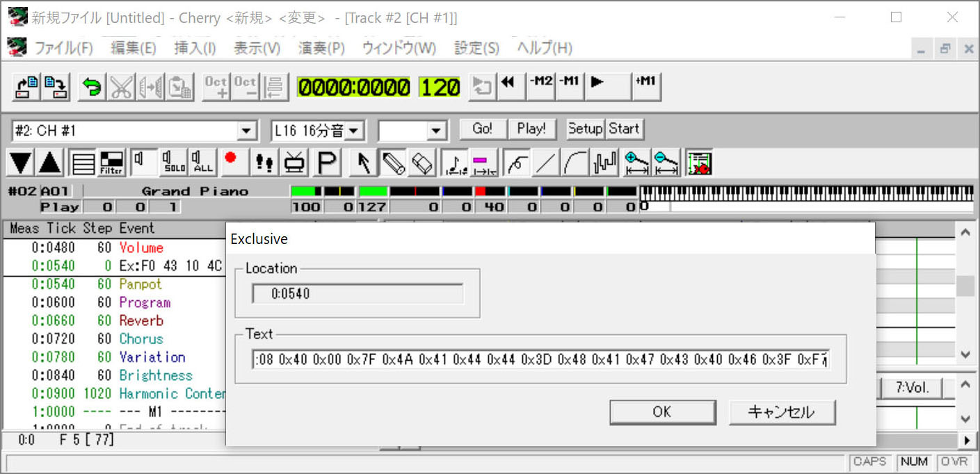Select the arrow pointer tool

(364, 163)
